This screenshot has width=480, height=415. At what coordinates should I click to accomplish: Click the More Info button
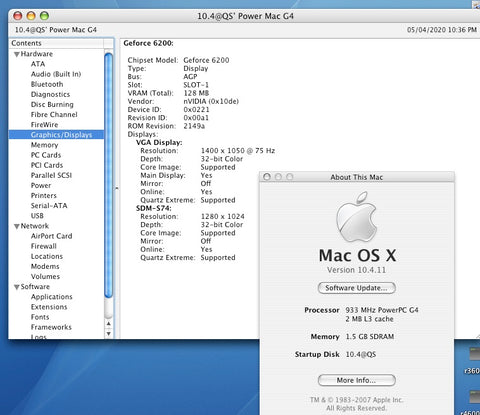(357, 380)
